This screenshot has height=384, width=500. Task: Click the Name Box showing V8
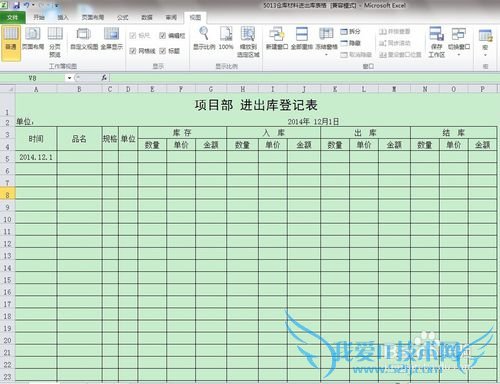pyautogui.click(x=32, y=78)
